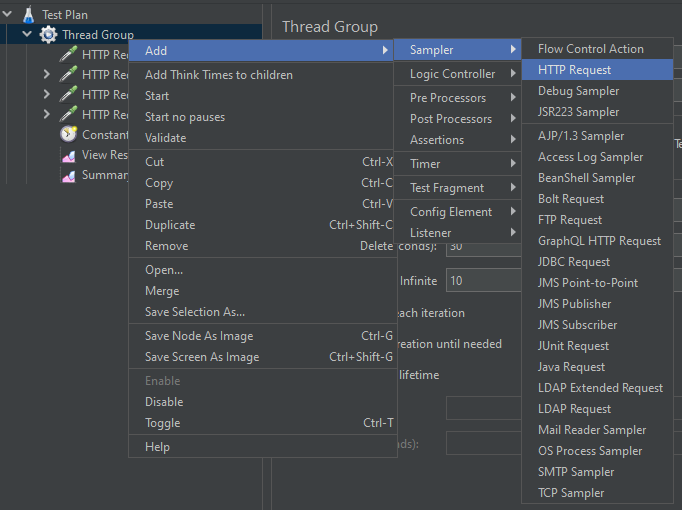Screen dimensions: 682x510
Task: Select Start no pauses
Action: tap(263, 117)
